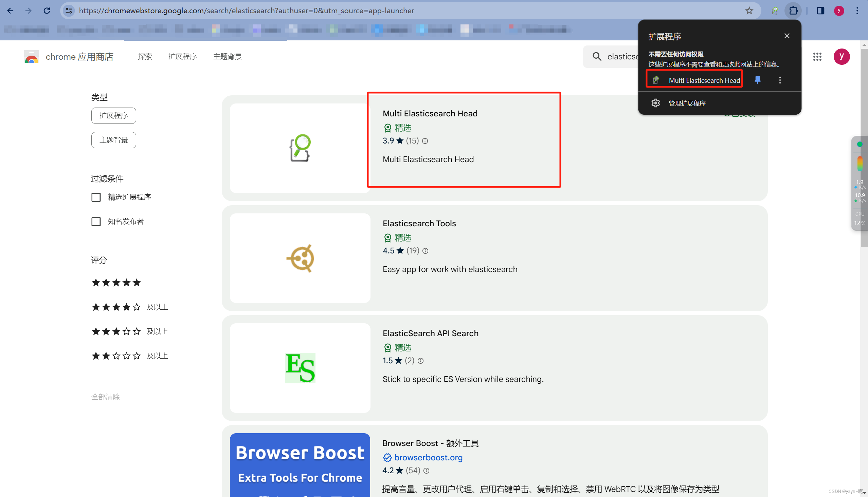Open the Chrome Web Store app grid

pos(817,57)
